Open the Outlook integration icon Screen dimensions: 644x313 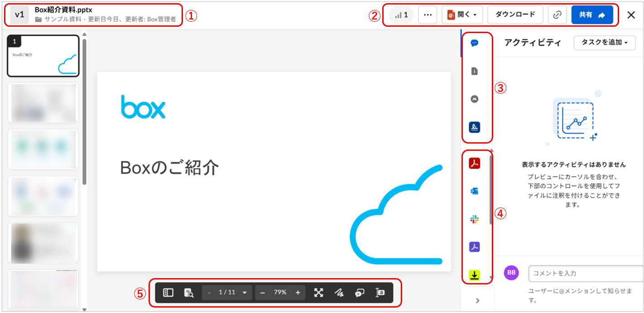(x=474, y=191)
